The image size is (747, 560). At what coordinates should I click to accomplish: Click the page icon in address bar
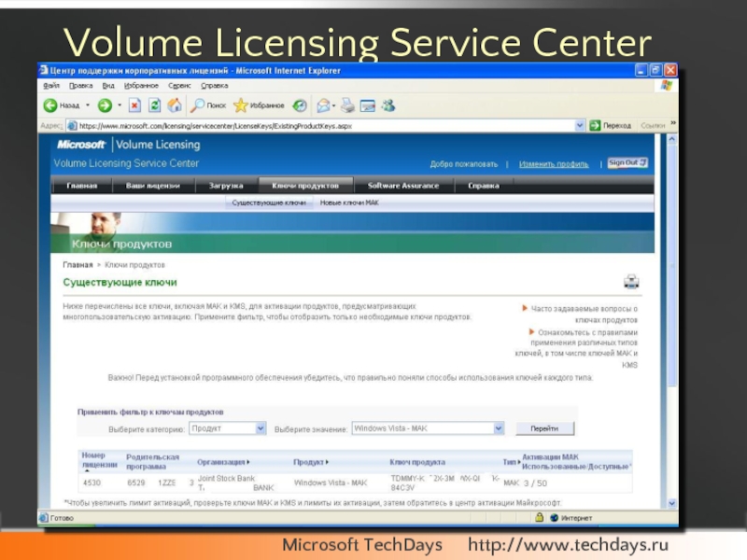click(x=72, y=126)
